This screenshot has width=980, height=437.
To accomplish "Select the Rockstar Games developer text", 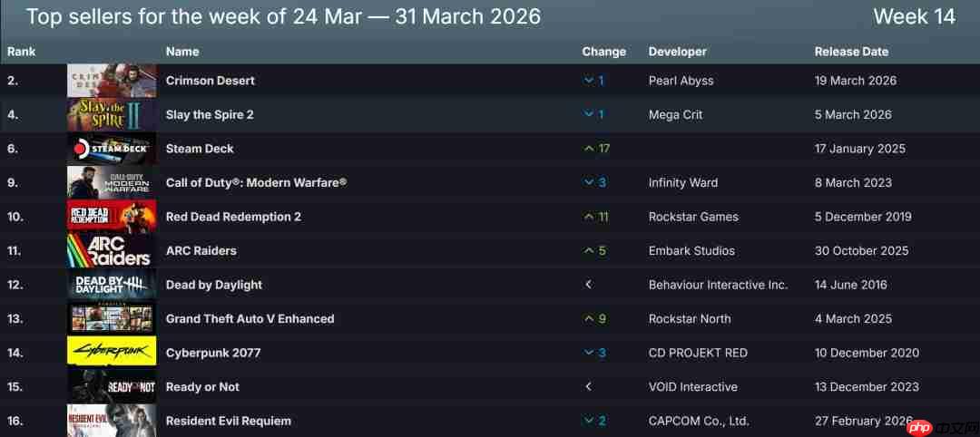I will tap(693, 217).
